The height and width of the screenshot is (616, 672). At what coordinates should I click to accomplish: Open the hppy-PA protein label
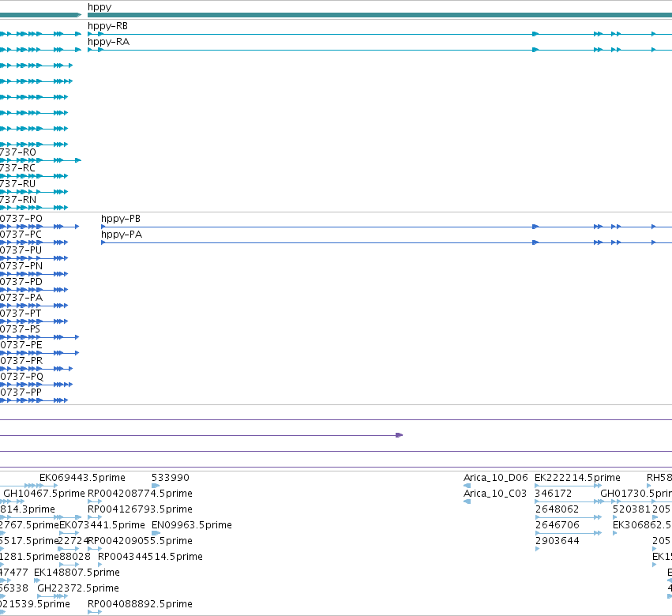[x=122, y=235]
